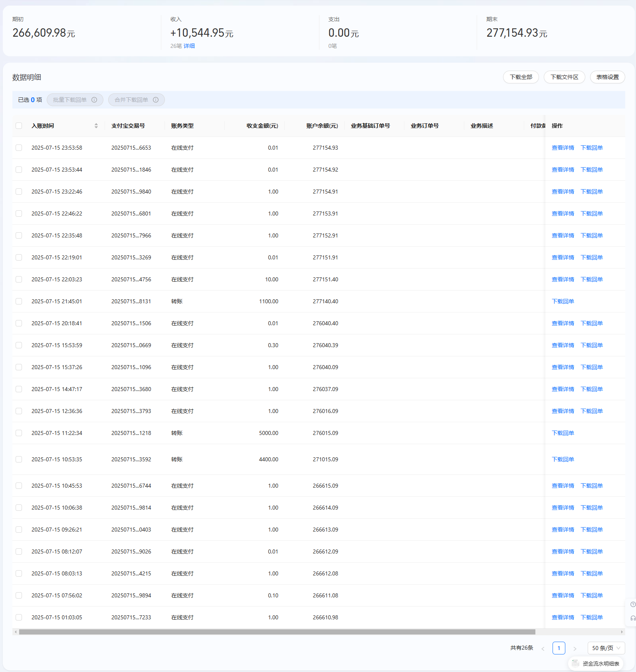Open 详细 link under income
Screen dimensions: 636x672
(189, 46)
